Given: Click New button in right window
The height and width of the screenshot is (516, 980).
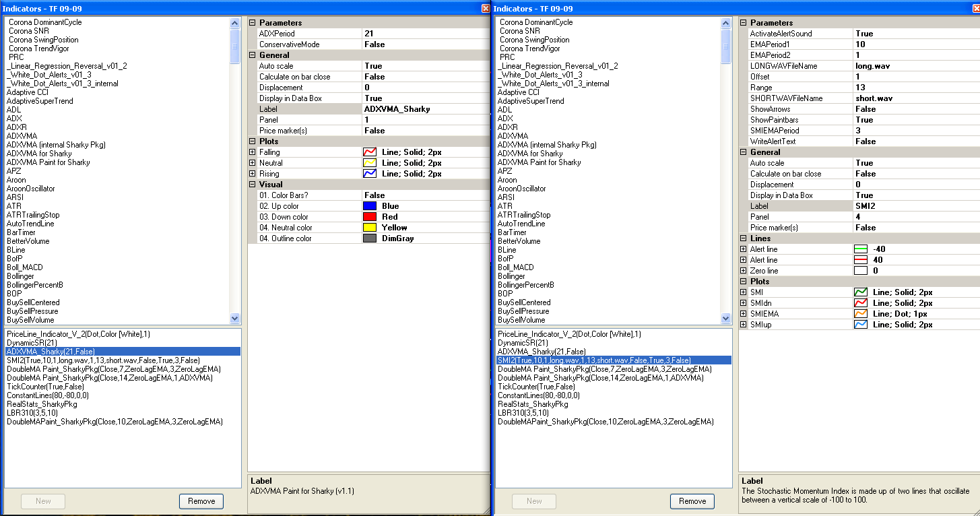Looking at the screenshot, I should [534, 501].
